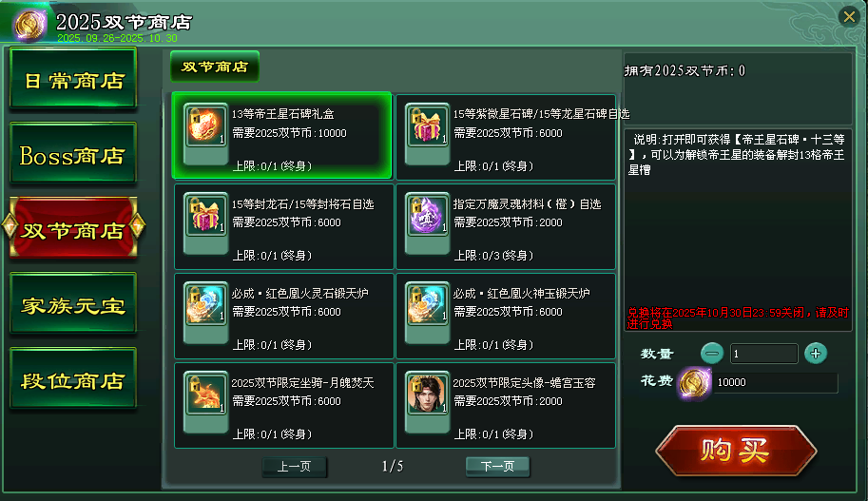Go to previous page with 上一页
The width and height of the screenshot is (868, 501).
(294, 466)
